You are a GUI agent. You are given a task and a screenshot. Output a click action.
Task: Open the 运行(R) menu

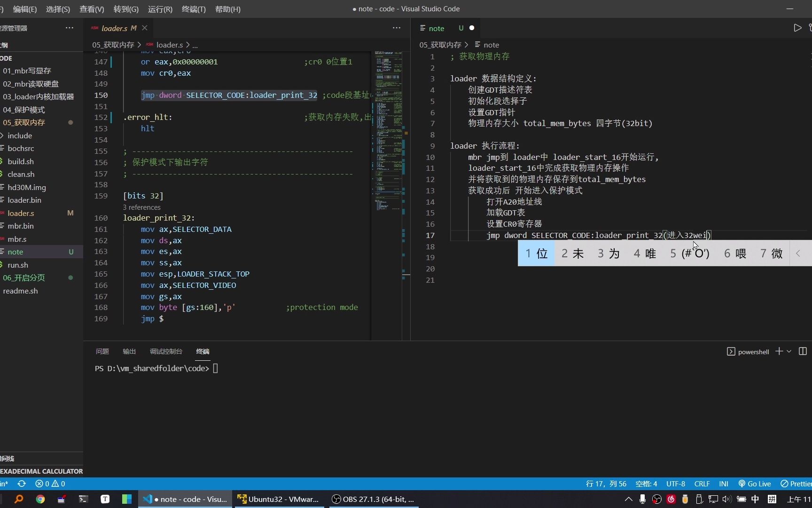(160, 9)
